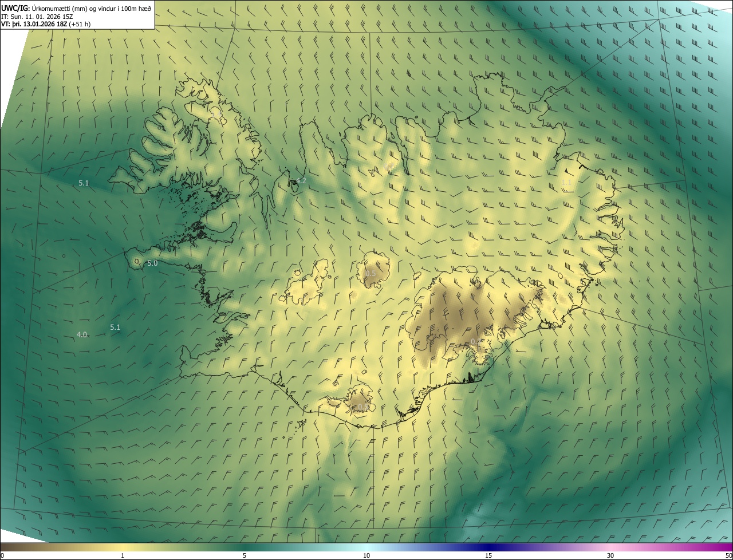Pick the dark navy colour above the 15 tick
Viewport: 733px width, 560px height.
click(488, 547)
